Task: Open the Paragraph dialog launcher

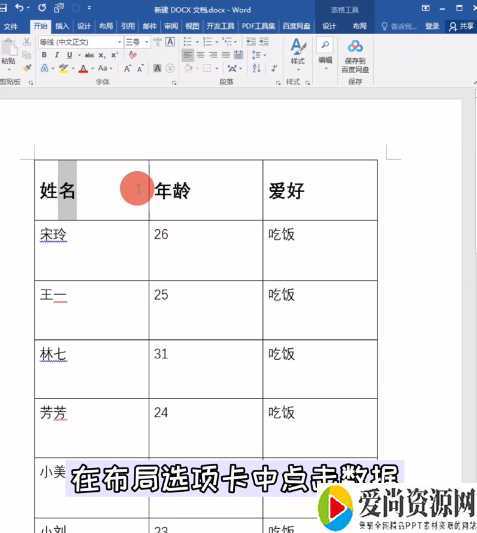Action: [x=278, y=83]
